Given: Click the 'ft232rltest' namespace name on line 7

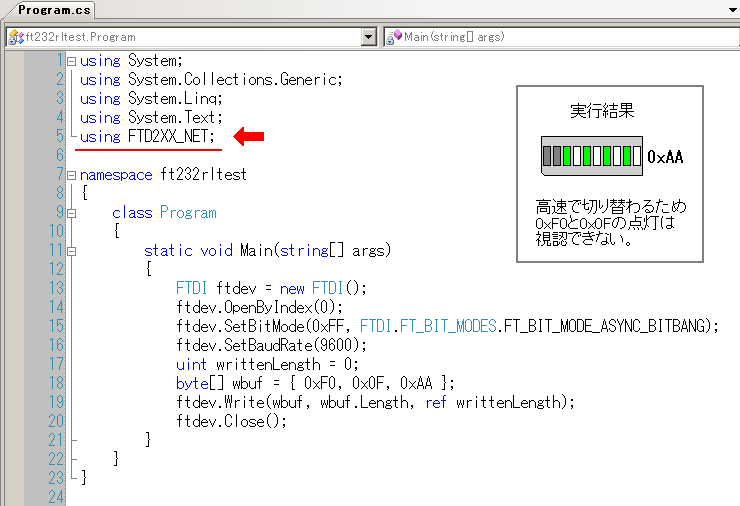Looking at the screenshot, I should click(x=203, y=174).
